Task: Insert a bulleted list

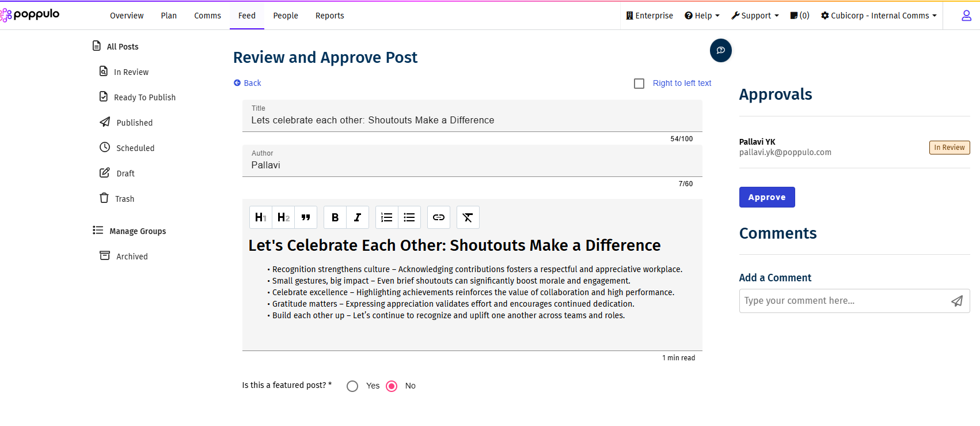Action: click(x=409, y=217)
